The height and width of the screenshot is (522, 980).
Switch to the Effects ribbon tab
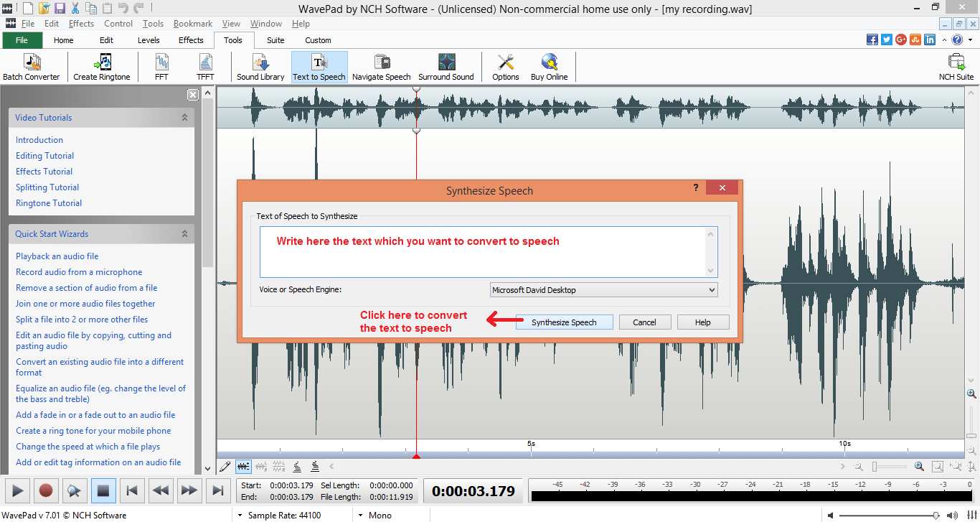click(x=190, y=40)
